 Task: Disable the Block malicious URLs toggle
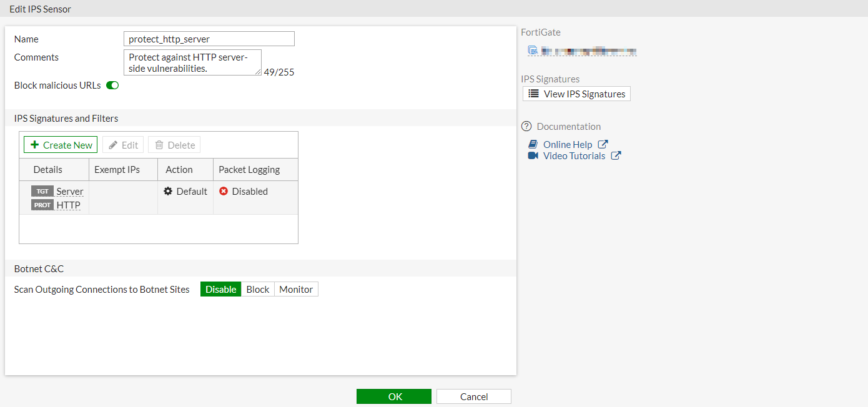pyautogui.click(x=112, y=85)
